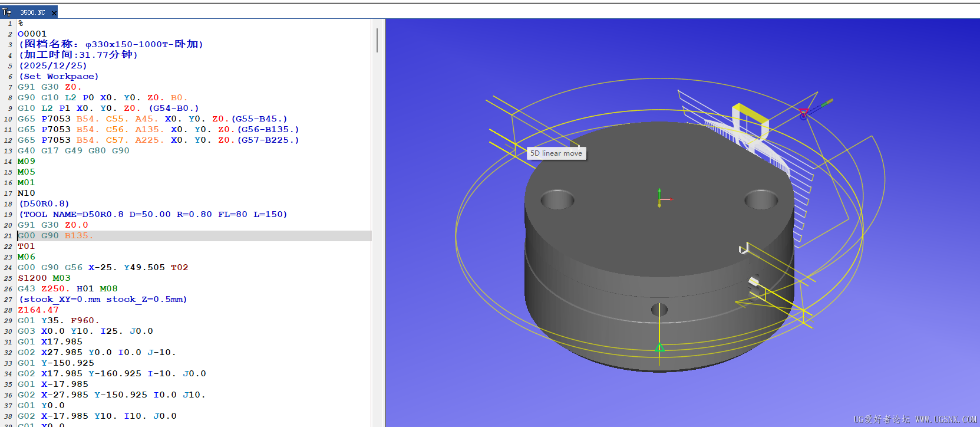The height and width of the screenshot is (427, 980).
Task: Select the left hole on the top face
Action: (557, 199)
